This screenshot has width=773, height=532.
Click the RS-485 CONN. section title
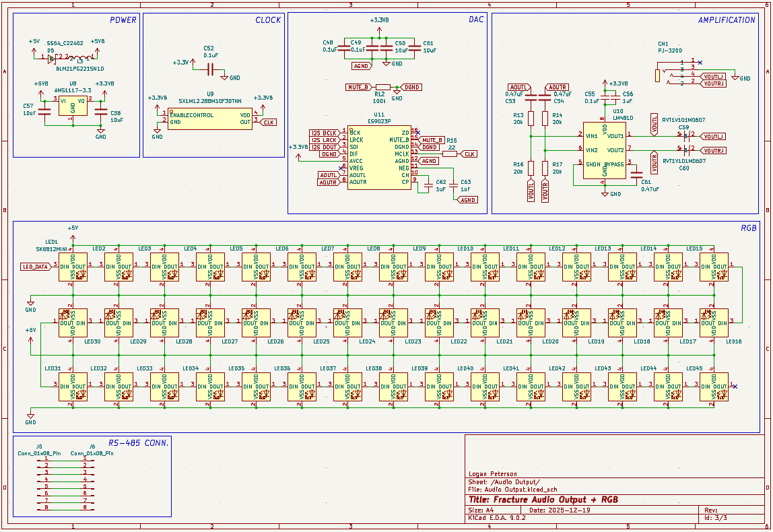[x=139, y=443]
